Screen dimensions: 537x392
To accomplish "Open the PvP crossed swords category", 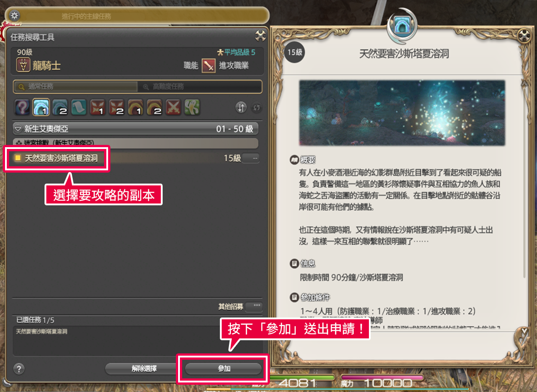I will [173, 107].
